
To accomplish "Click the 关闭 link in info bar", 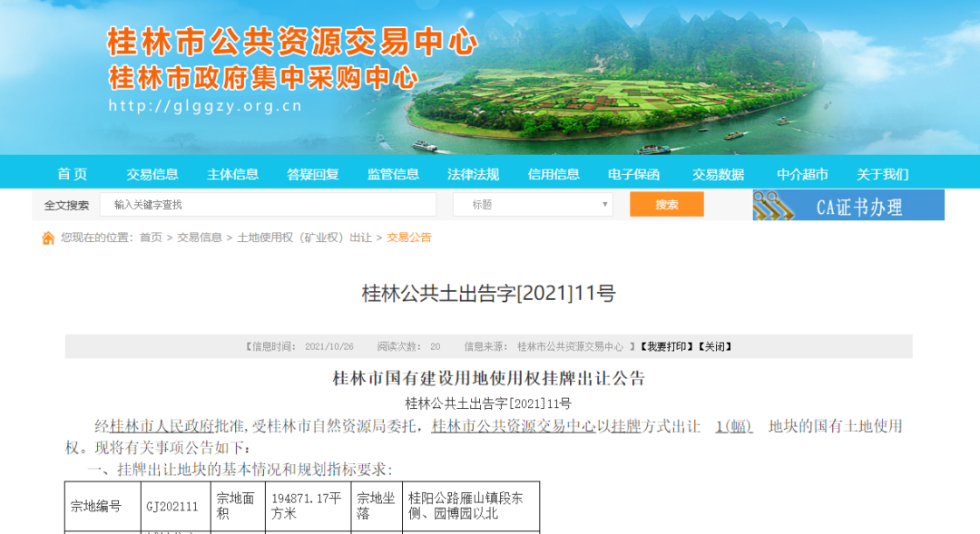I will point(715,346).
